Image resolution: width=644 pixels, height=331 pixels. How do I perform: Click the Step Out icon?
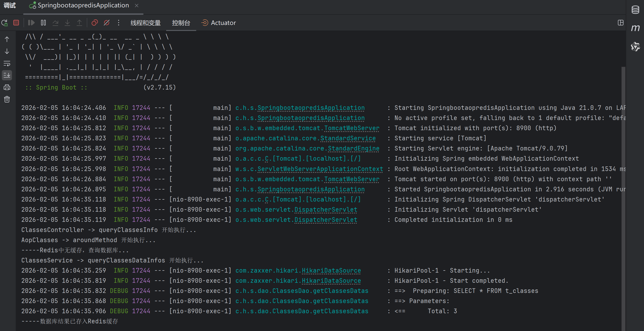pyautogui.click(x=79, y=23)
